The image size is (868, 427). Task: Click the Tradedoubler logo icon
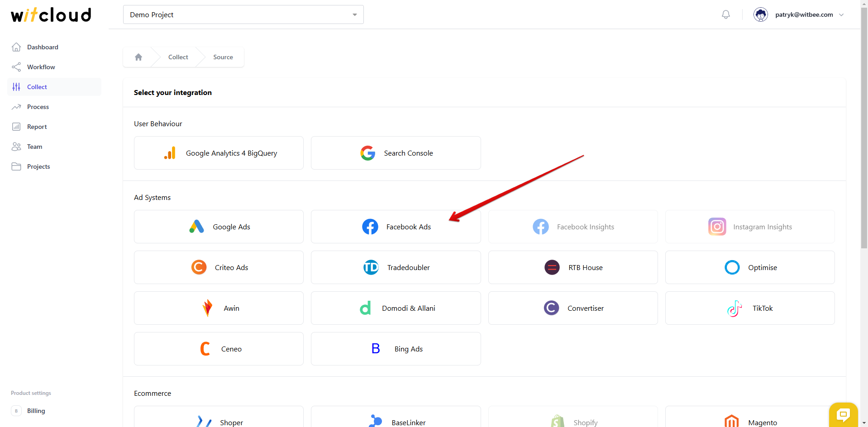point(371,267)
